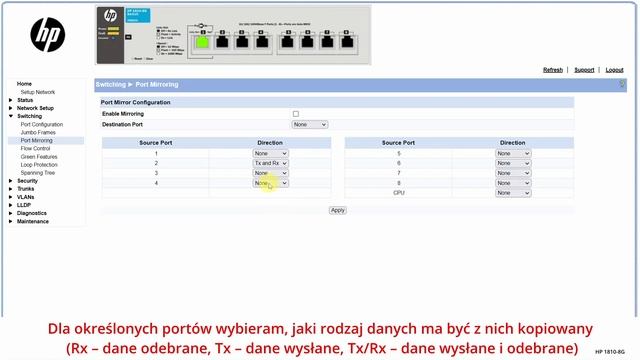Open the Direction dropdown for source port 4
This screenshot has height=360, width=640.
271,183
